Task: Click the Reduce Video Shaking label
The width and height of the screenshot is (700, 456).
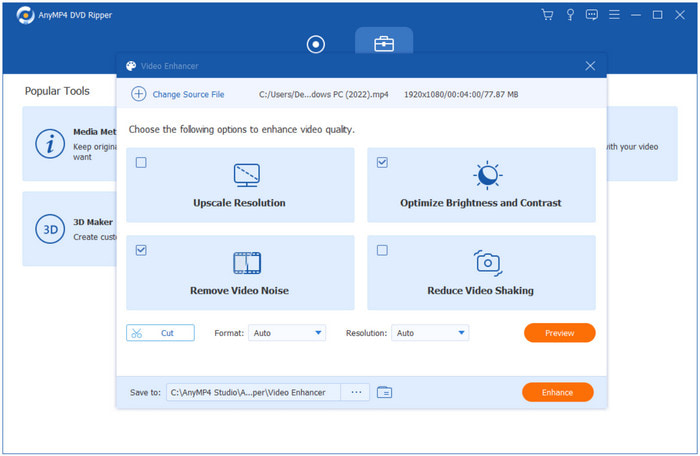Action: click(x=480, y=290)
